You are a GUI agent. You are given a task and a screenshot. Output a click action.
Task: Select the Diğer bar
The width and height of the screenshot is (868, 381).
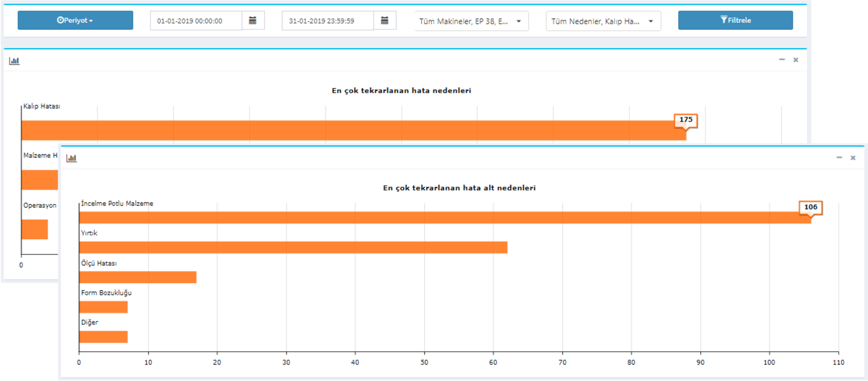[x=103, y=337]
